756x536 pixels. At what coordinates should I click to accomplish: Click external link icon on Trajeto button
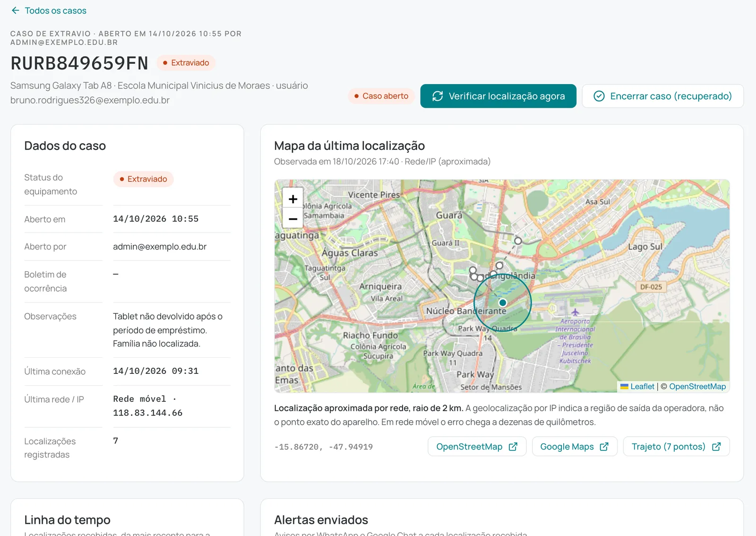[716, 447]
